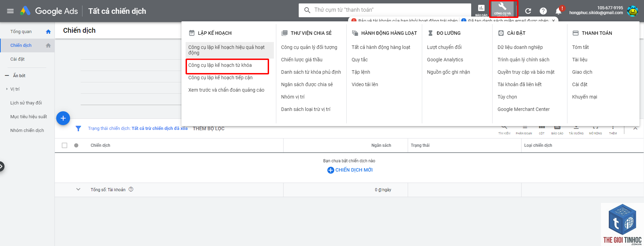The image size is (644, 246).
Task: Select Tổng quan in sidebar
Action: click(x=21, y=32)
